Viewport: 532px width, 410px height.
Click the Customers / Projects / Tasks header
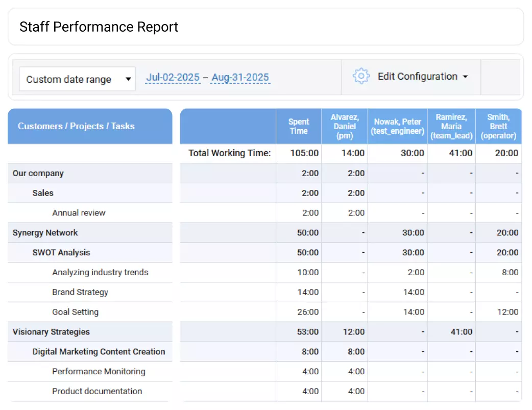click(x=90, y=126)
